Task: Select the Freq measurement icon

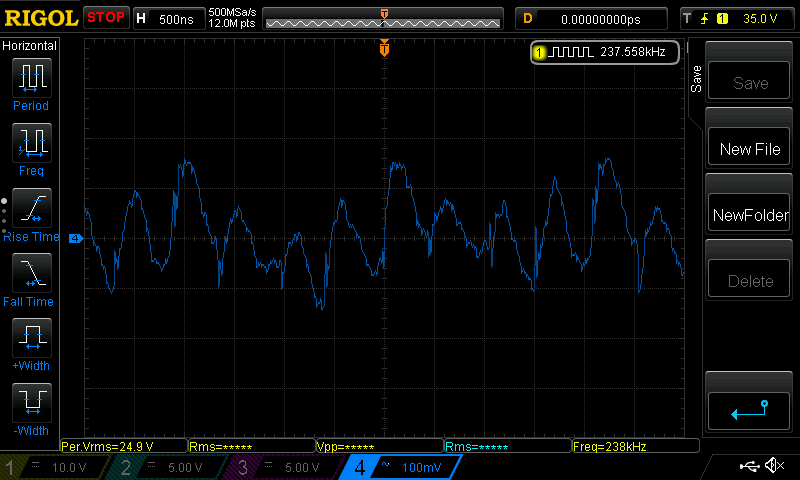Action: click(x=31, y=142)
